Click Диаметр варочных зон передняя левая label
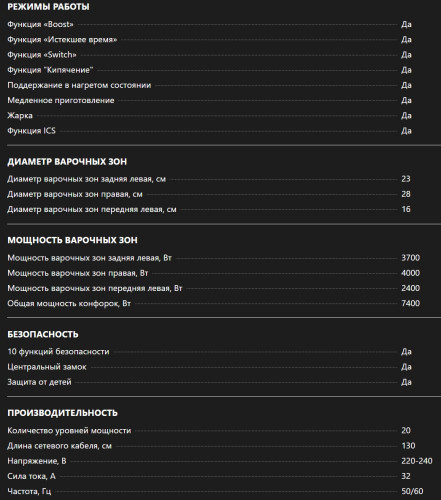 pos(92,209)
